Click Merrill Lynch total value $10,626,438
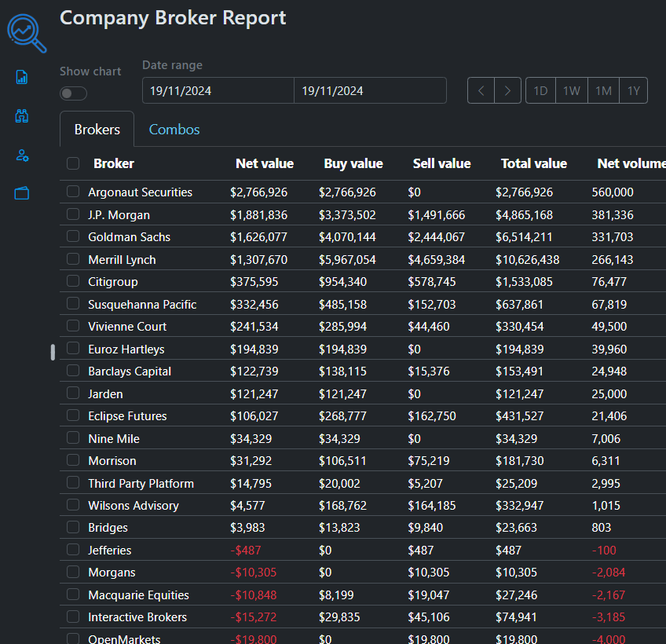 point(528,259)
